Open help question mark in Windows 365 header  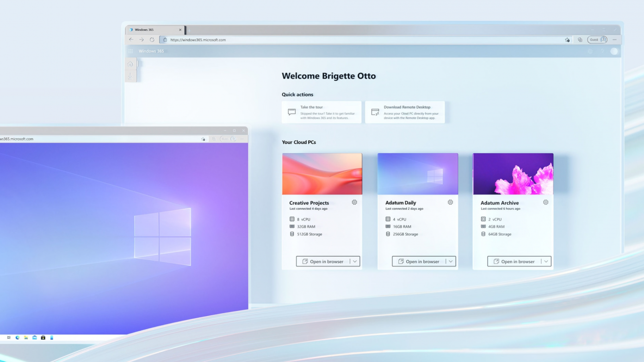click(x=602, y=51)
